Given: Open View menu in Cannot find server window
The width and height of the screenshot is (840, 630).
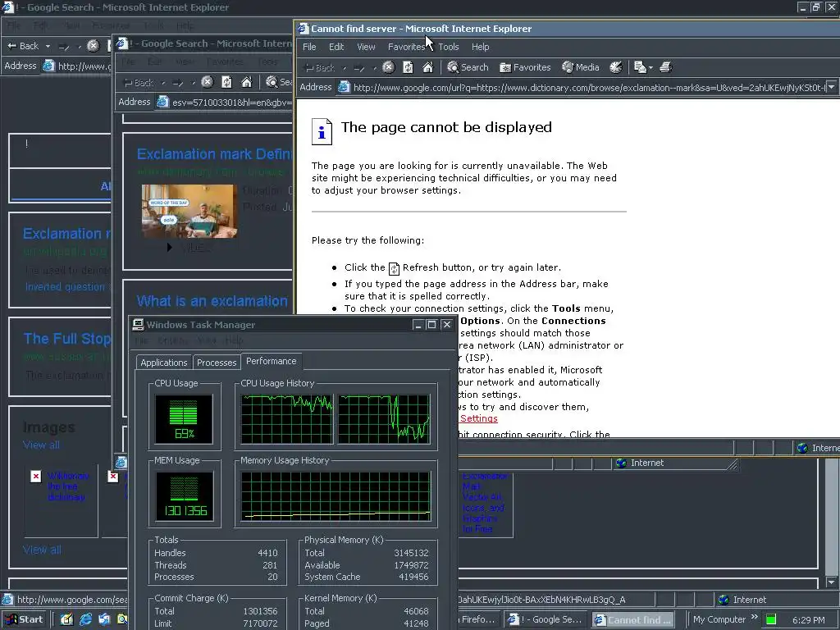Looking at the screenshot, I should 366,47.
